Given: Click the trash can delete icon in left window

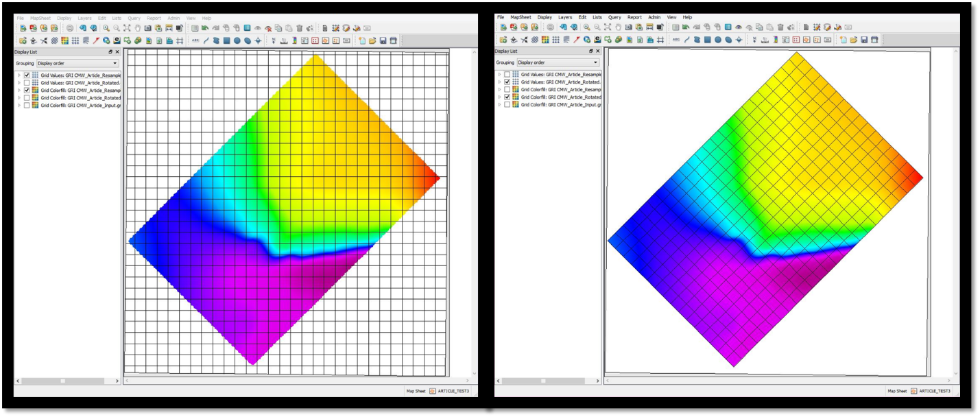Looking at the screenshot, I should tap(300, 28).
